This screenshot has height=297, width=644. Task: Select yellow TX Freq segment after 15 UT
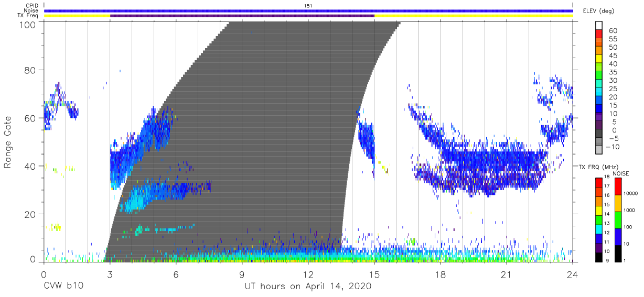pos(474,16)
